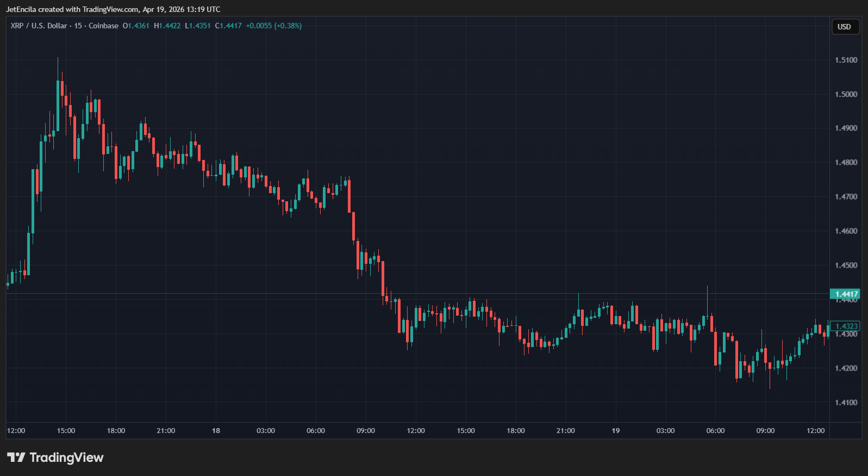This screenshot has width=868, height=476.
Task: Click the +0.0055 (+0.38%) change readout
Action: tap(273, 26)
